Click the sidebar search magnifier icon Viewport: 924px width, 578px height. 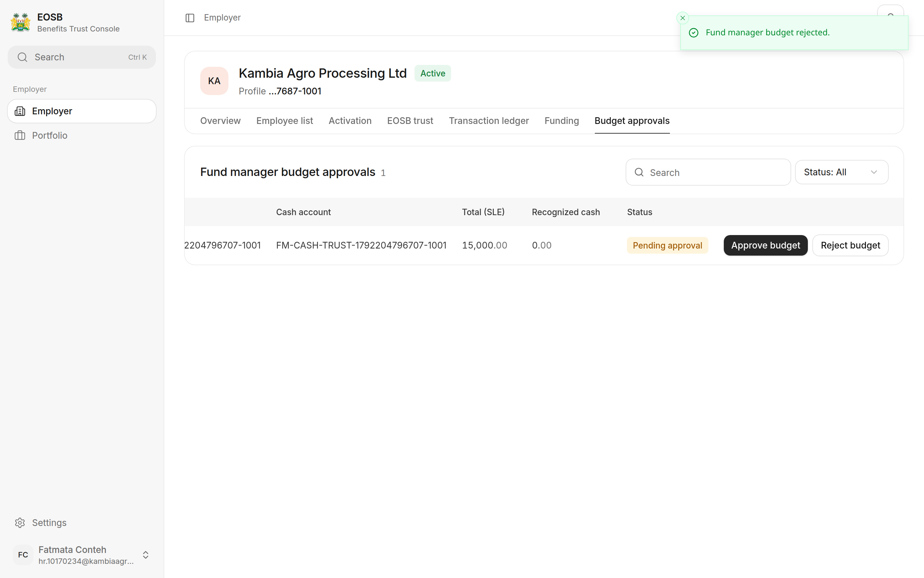[22, 57]
